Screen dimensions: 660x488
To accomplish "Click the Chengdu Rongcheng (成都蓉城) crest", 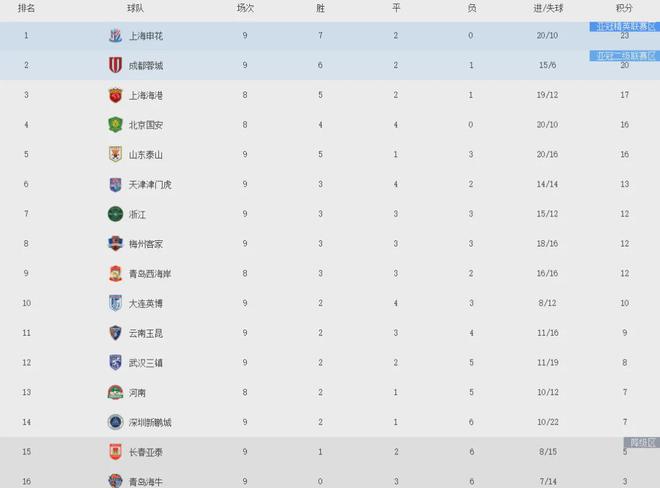I will click(115, 65).
